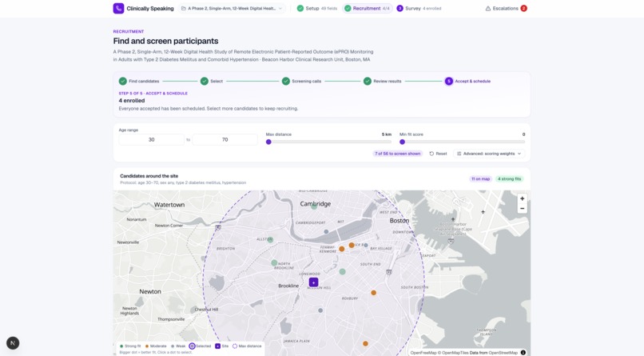Select the green candidate dot on Cambridge
Viewport: 644px width, 356px height.
(314, 207)
